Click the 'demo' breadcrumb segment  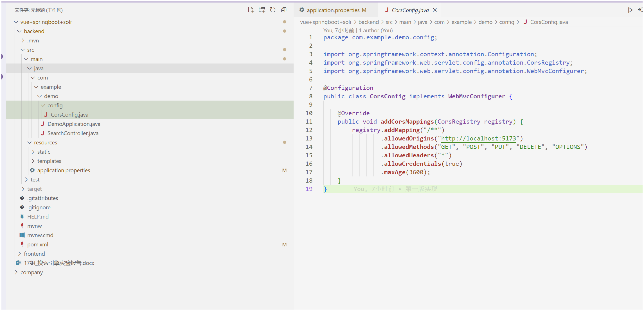click(485, 22)
